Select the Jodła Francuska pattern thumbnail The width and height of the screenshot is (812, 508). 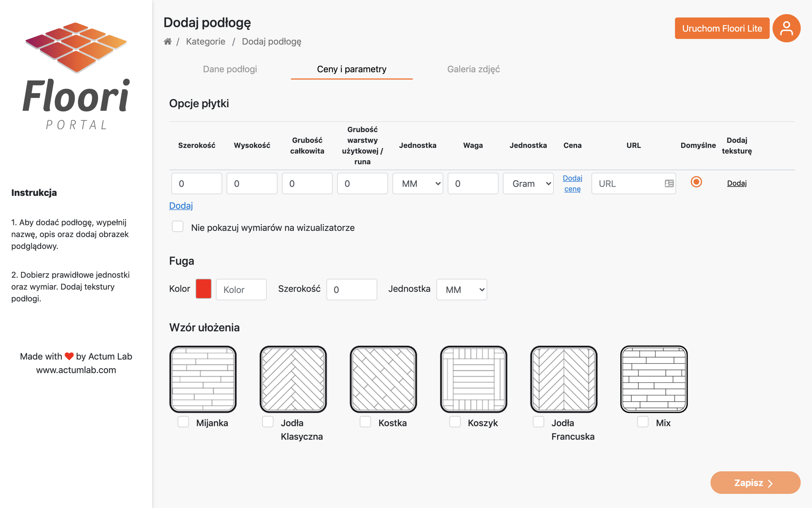coord(564,379)
